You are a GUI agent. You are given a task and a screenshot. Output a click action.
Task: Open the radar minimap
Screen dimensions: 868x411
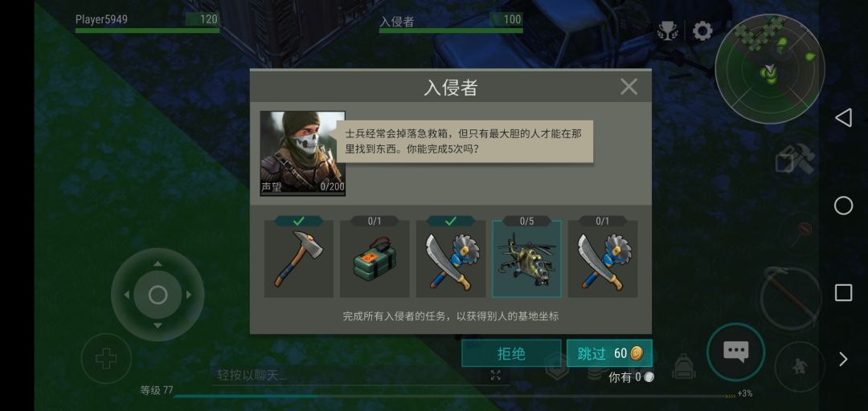point(769,69)
